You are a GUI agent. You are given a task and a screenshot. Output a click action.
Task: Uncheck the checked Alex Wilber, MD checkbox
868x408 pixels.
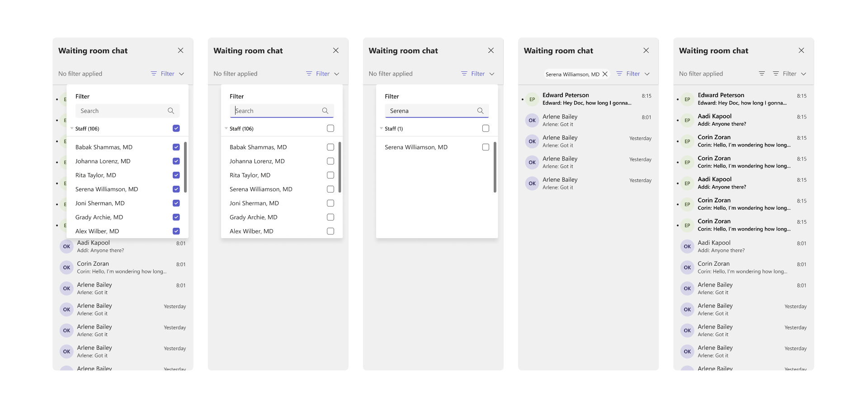click(x=176, y=231)
